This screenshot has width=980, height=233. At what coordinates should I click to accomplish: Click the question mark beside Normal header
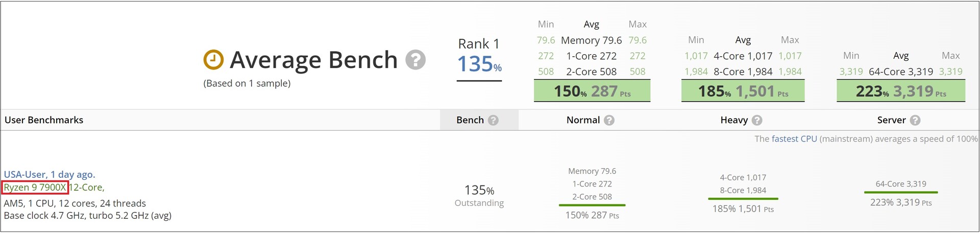(609, 120)
